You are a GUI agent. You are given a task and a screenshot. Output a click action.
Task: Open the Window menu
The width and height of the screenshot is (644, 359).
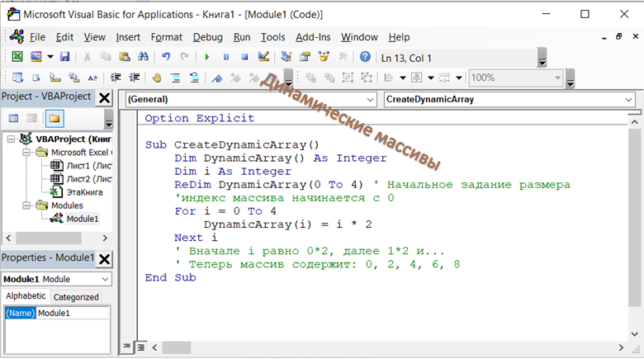tap(359, 37)
